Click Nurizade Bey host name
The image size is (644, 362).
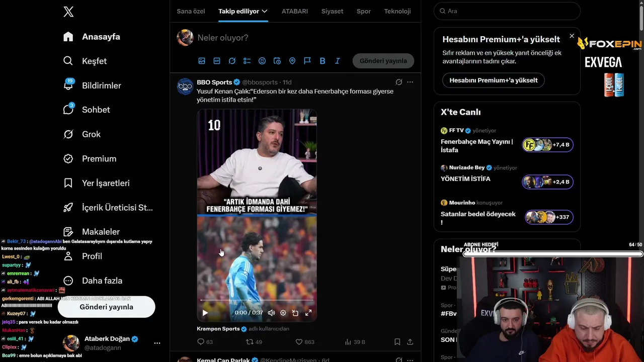coord(467,167)
